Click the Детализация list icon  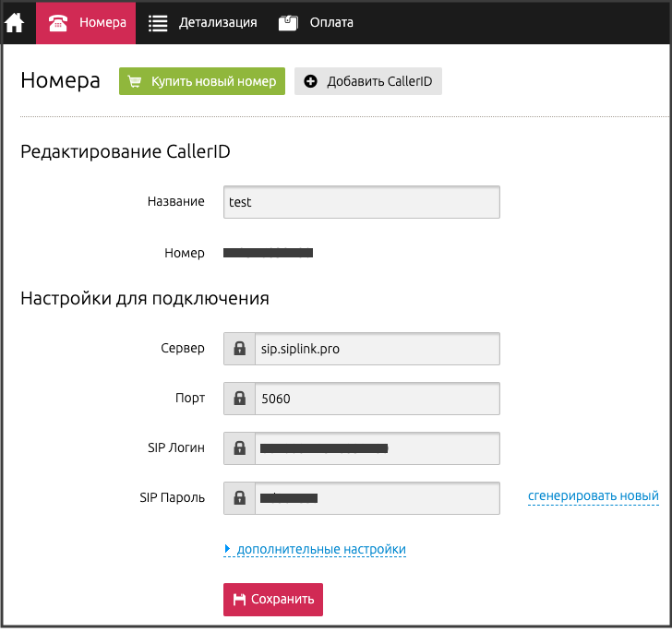pos(158,22)
